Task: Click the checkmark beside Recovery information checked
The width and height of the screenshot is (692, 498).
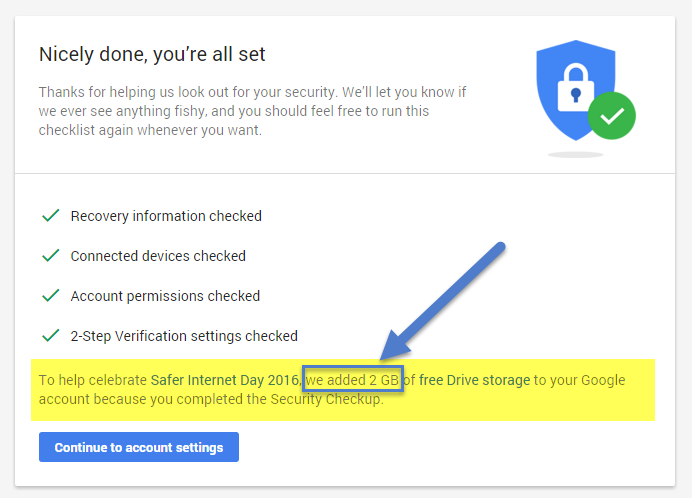Action: pyautogui.click(x=51, y=215)
